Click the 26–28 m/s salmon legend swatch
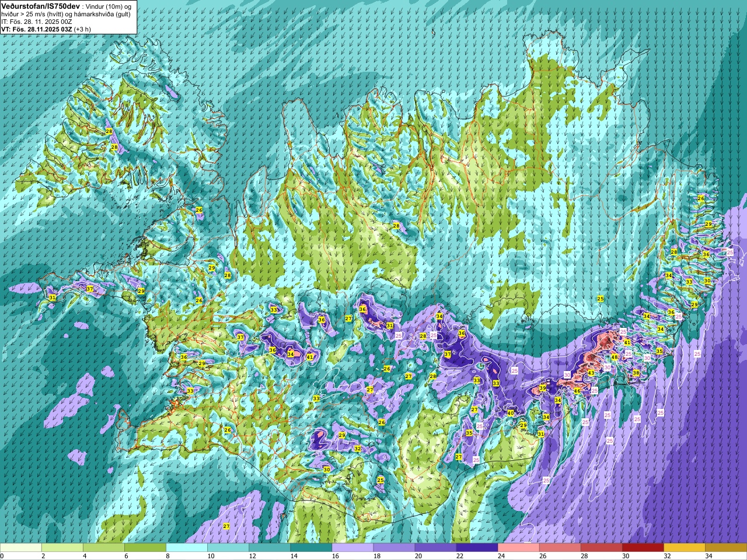The height and width of the screenshot is (560, 747). coord(560,548)
